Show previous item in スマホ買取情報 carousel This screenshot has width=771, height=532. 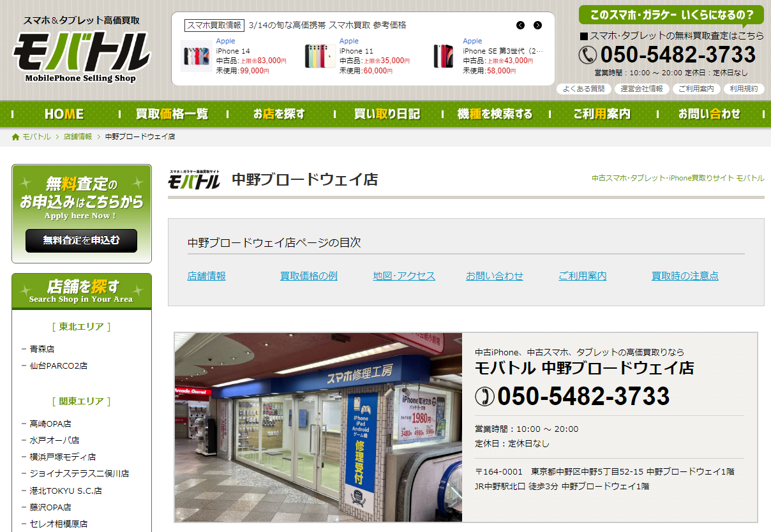pos(521,26)
